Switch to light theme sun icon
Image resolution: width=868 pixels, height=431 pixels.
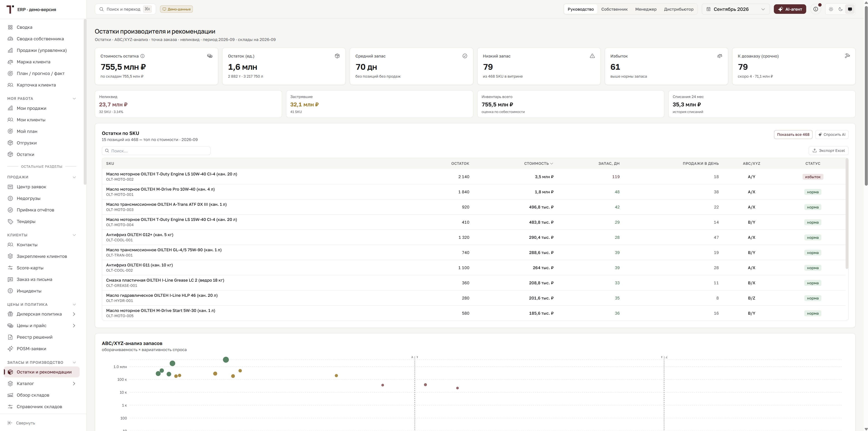tap(831, 9)
